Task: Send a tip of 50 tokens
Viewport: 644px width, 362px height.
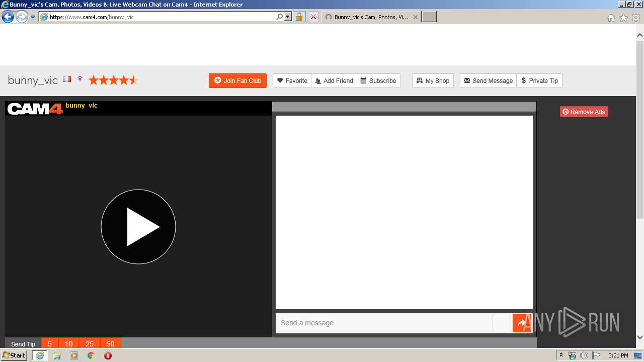Action: coord(111,344)
